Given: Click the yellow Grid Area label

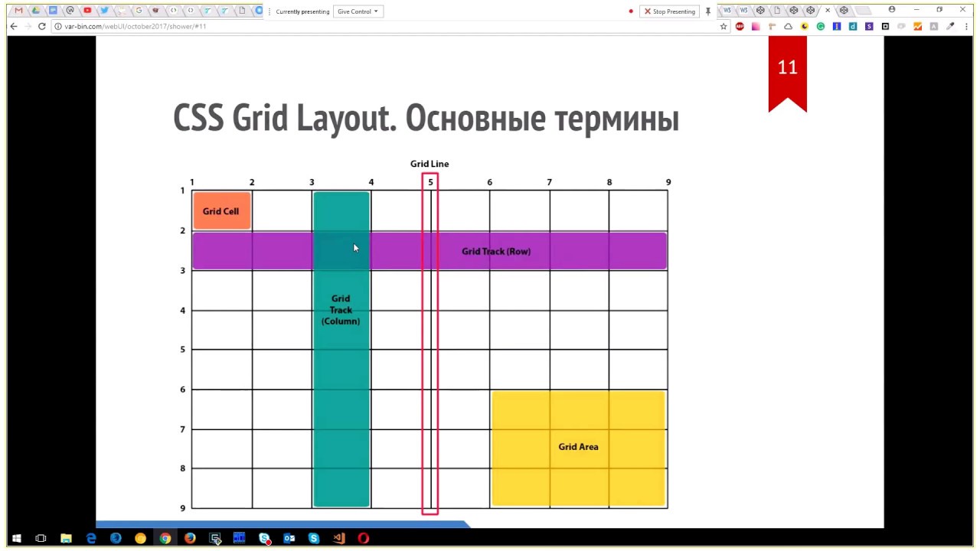Looking at the screenshot, I should coord(578,447).
